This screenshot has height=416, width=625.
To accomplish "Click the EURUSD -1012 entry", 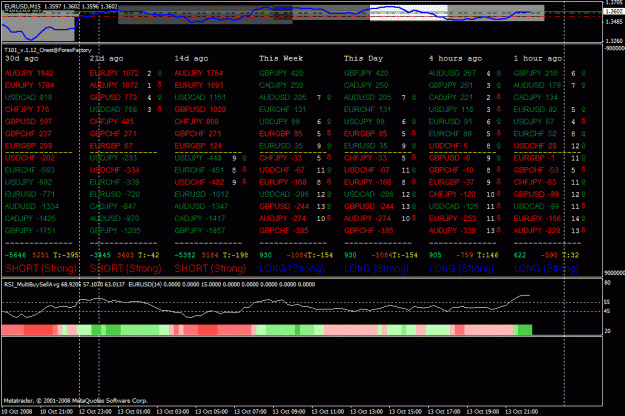I will [x=202, y=194].
